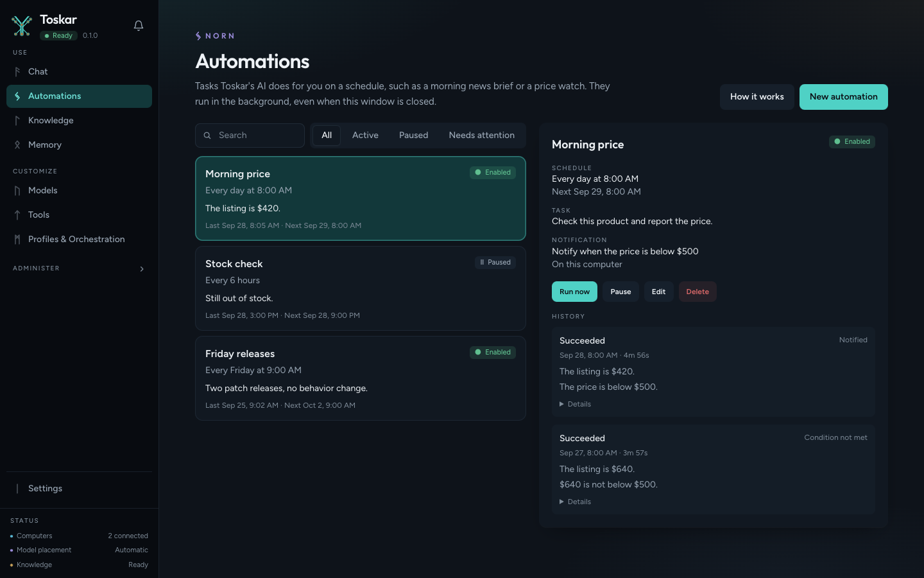This screenshot has height=578, width=924.
Task: Click the How it works button
Action: coord(757,97)
